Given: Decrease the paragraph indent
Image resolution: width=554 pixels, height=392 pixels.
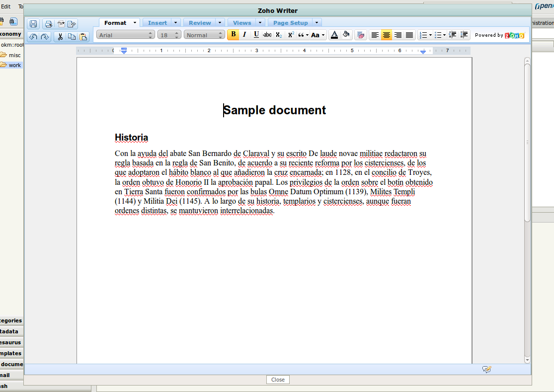Looking at the screenshot, I should pyautogui.click(x=452, y=35).
